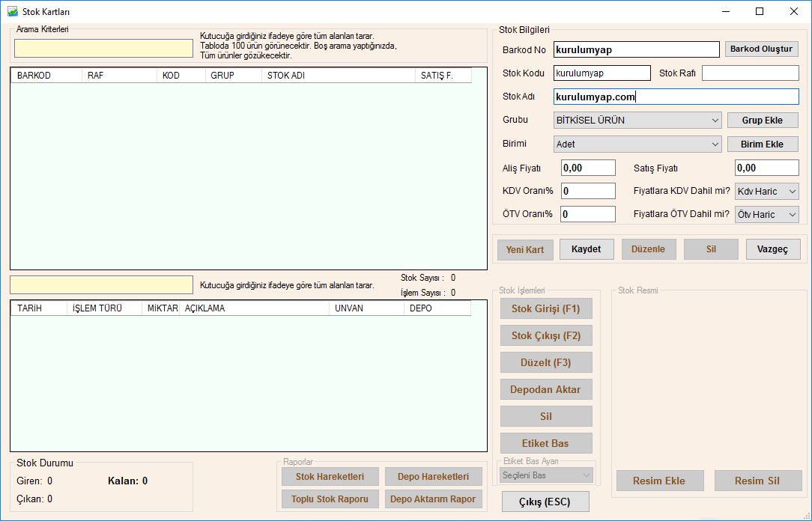
Task: Focus the Barkod No input field
Action: click(x=636, y=49)
